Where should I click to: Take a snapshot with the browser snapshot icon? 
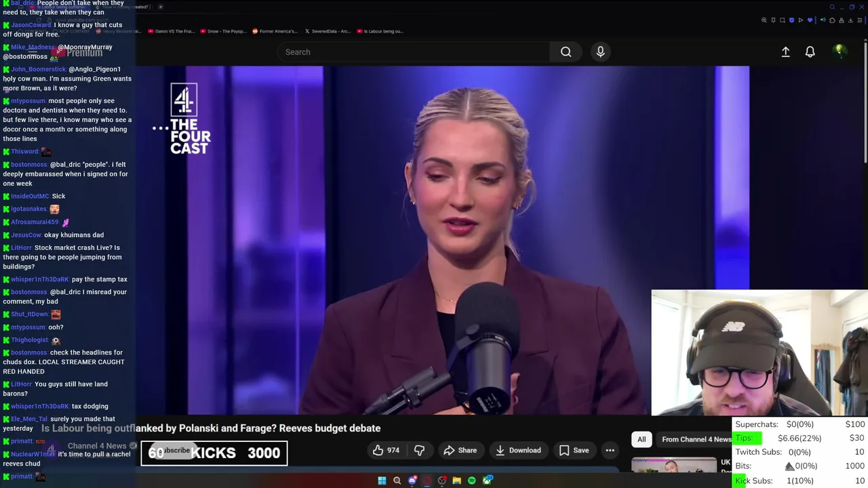783,20
